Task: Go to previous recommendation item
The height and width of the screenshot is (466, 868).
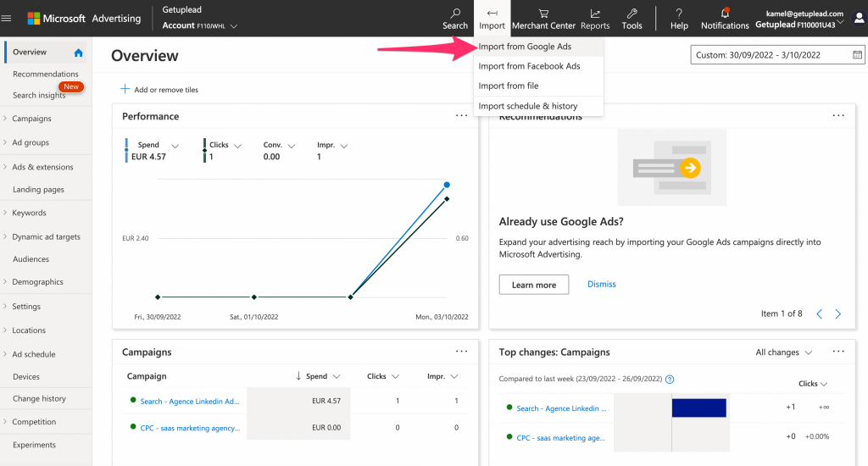Action: 820,313
